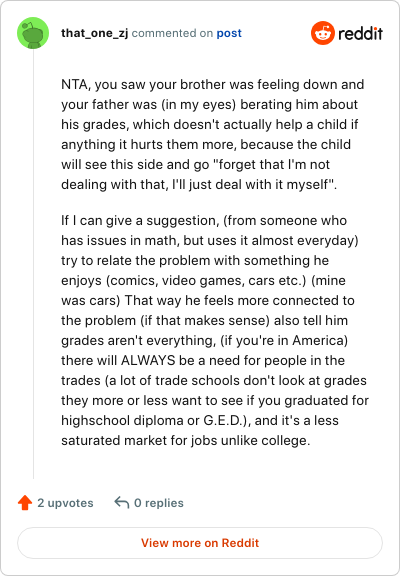400x576 pixels.
Task: Open the blue "post" link
Action: tap(229, 33)
